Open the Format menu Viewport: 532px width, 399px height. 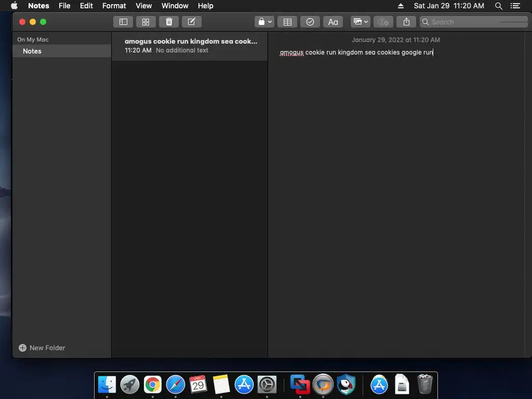(114, 6)
